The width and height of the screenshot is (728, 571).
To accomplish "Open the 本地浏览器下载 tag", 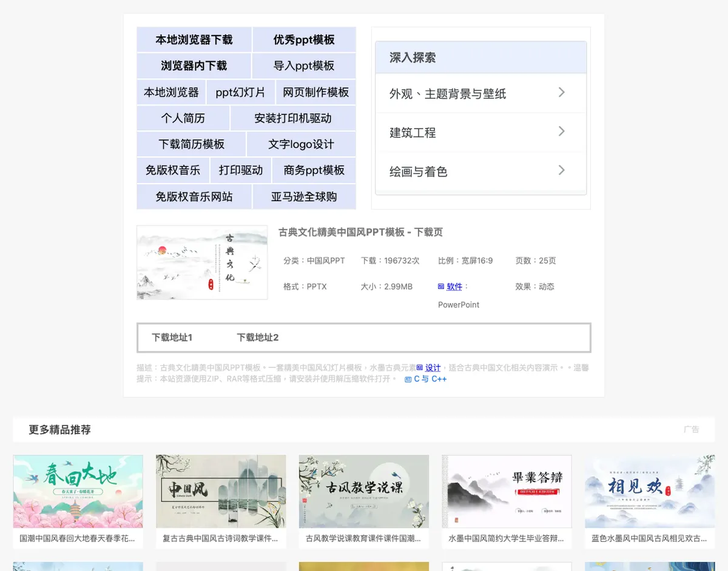I will click(194, 39).
